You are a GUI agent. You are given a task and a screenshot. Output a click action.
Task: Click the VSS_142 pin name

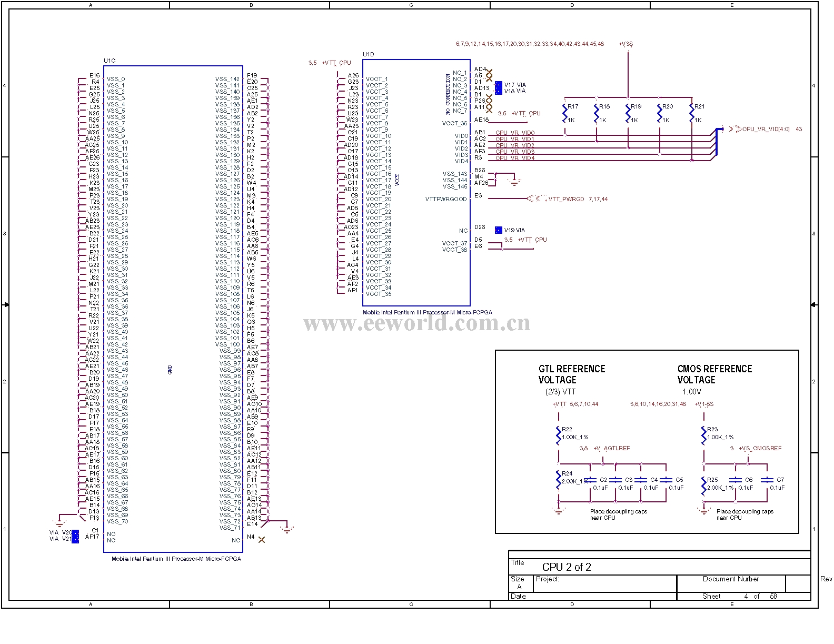click(x=227, y=79)
